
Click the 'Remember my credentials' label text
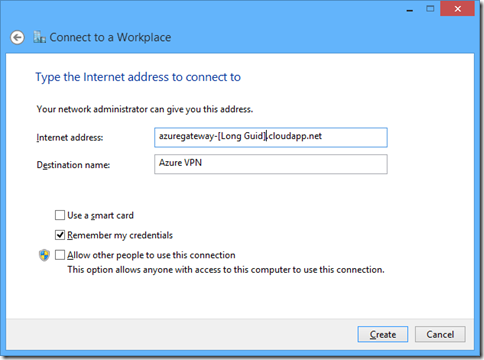coord(120,235)
